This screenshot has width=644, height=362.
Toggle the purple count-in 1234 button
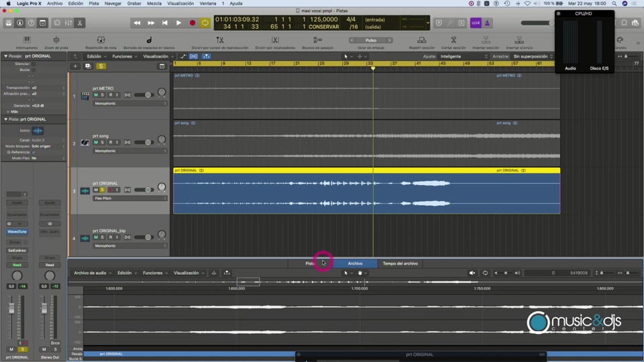point(476,23)
